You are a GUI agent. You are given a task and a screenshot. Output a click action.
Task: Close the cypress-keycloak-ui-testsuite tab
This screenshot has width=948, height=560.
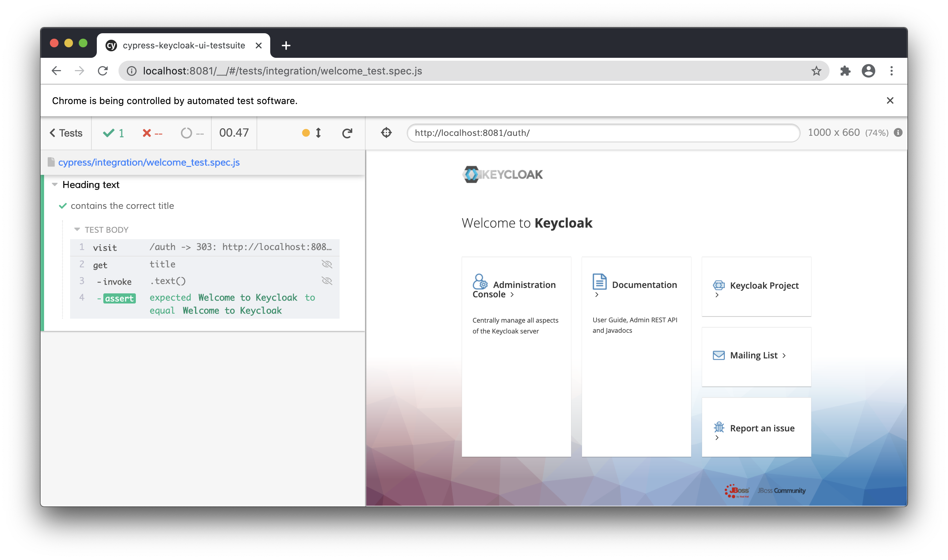coord(258,46)
